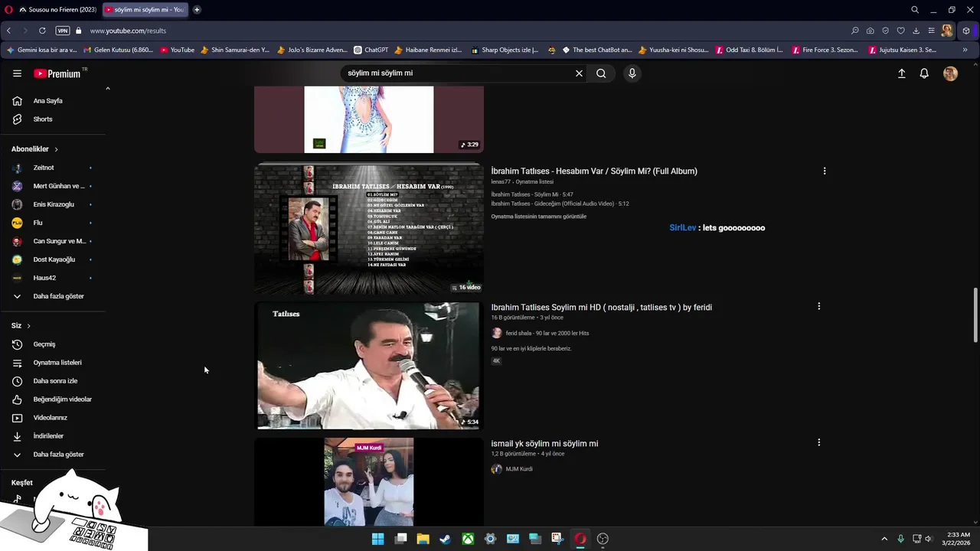Open the MJM Kurdi channel link
This screenshot has height=551, width=980.
point(519,469)
